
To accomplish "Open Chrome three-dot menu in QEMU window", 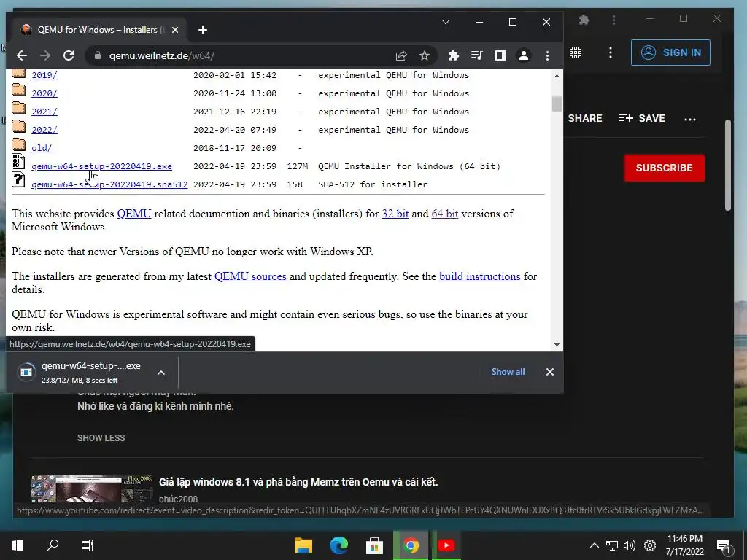I will (x=547, y=55).
